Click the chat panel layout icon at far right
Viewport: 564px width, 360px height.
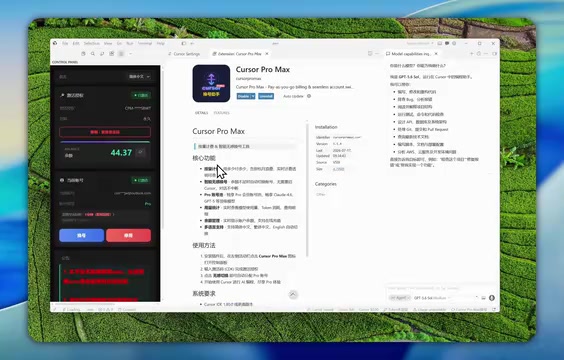[x=495, y=54]
